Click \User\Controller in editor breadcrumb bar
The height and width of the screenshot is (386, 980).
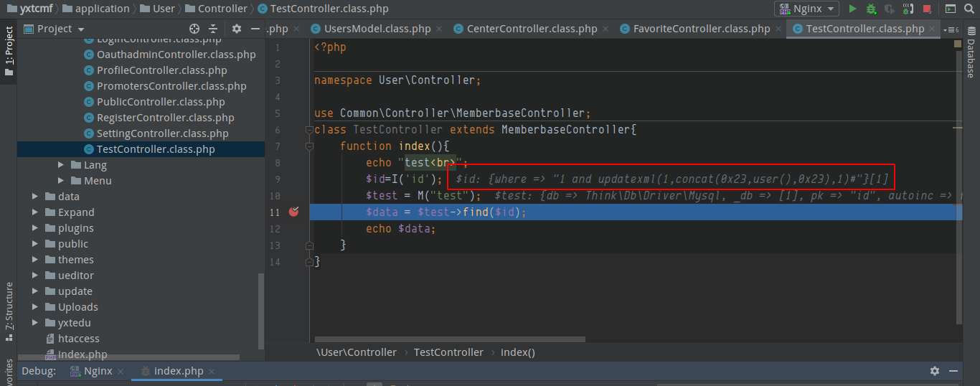(x=357, y=352)
